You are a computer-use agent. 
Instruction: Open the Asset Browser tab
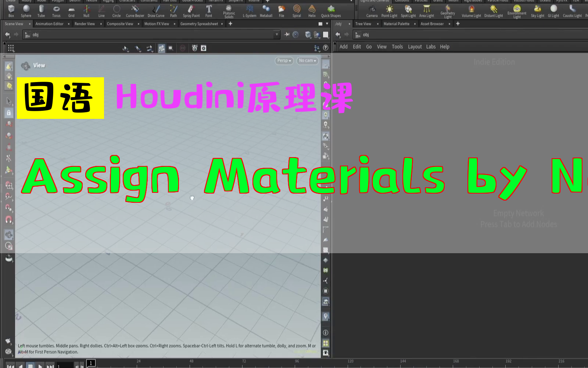pyautogui.click(x=432, y=24)
